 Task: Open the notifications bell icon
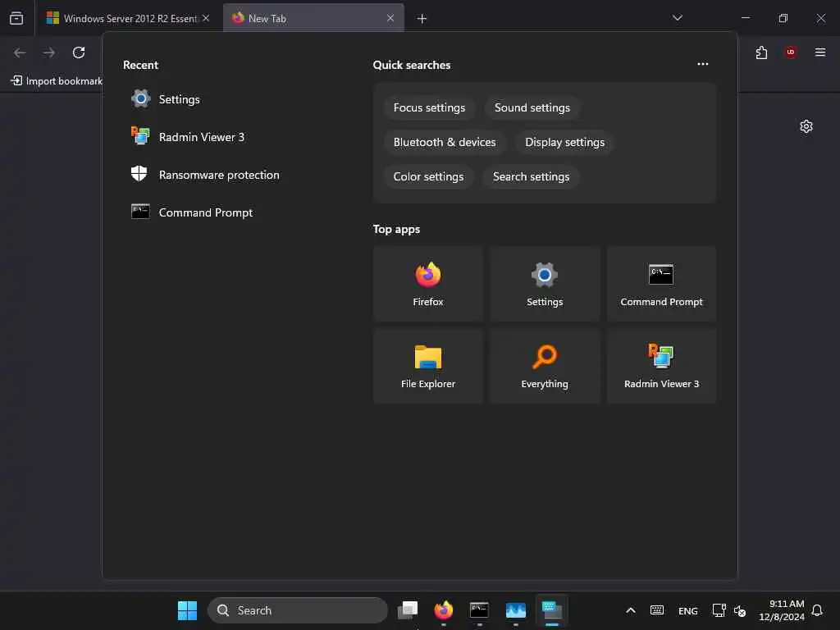tap(817, 610)
